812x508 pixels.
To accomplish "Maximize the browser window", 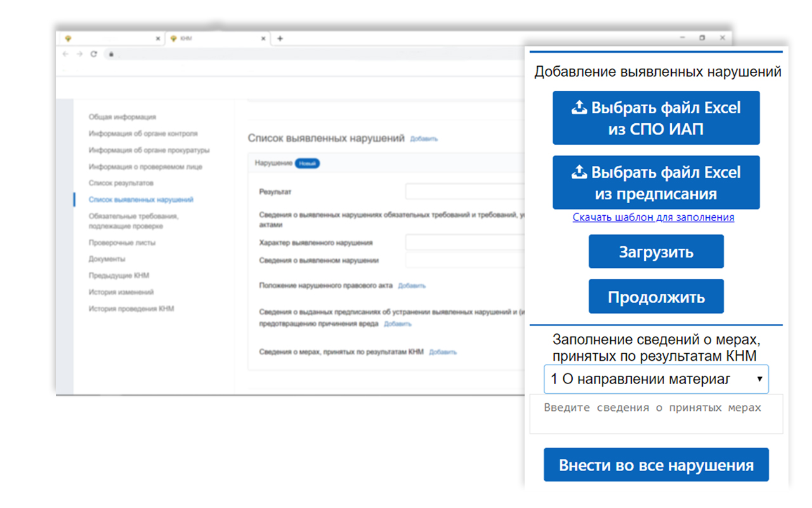I will (702, 38).
